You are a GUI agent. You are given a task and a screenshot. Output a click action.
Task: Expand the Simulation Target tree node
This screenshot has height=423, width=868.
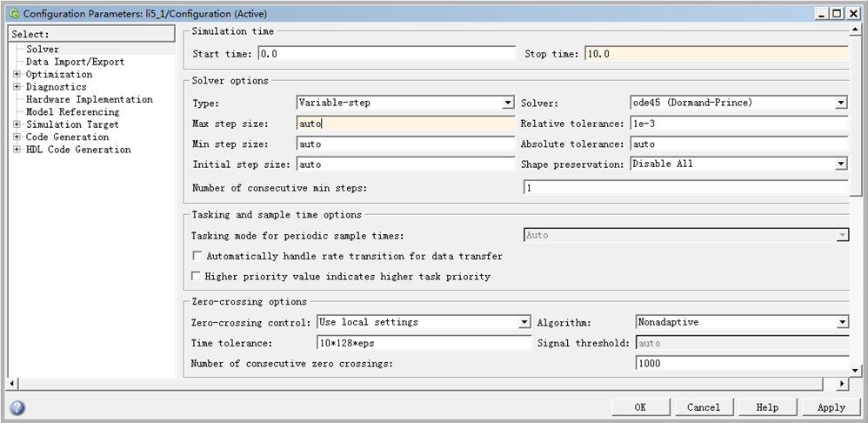17,124
